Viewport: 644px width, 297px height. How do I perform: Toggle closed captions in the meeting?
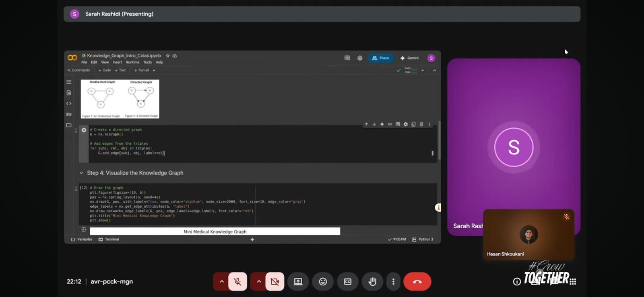tap(348, 282)
